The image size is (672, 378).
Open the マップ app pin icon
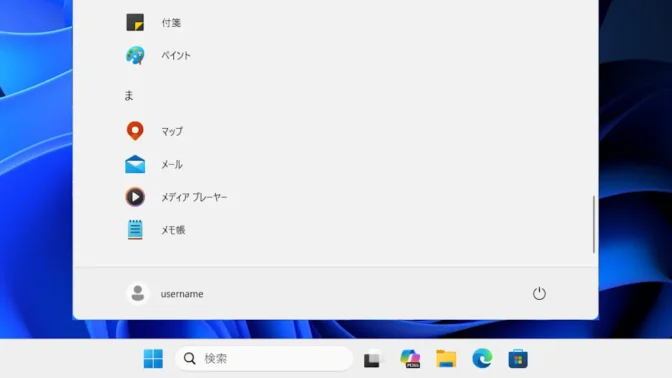tap(135, 131)
